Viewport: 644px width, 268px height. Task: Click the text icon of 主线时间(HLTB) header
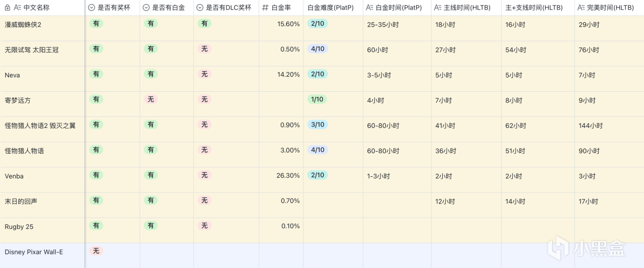438,8
